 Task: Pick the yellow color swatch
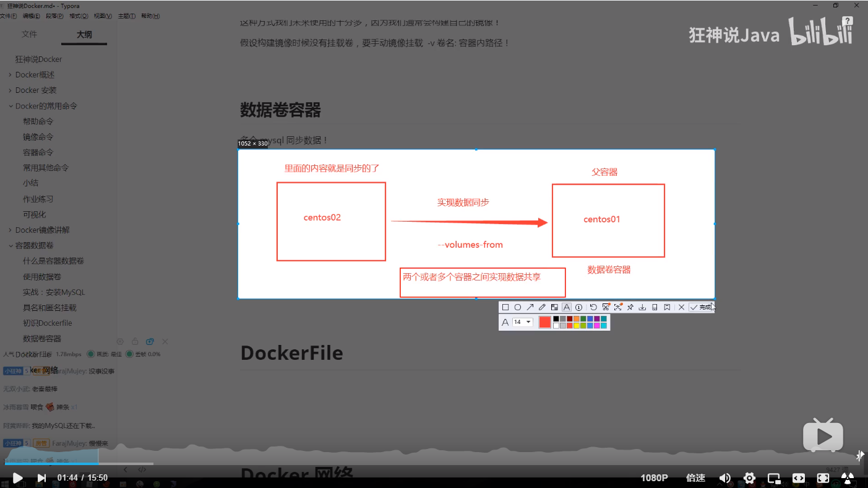(577, 326)
